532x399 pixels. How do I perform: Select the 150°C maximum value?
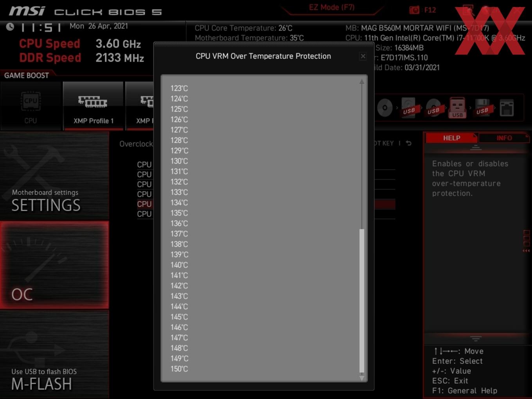point(179,369)
